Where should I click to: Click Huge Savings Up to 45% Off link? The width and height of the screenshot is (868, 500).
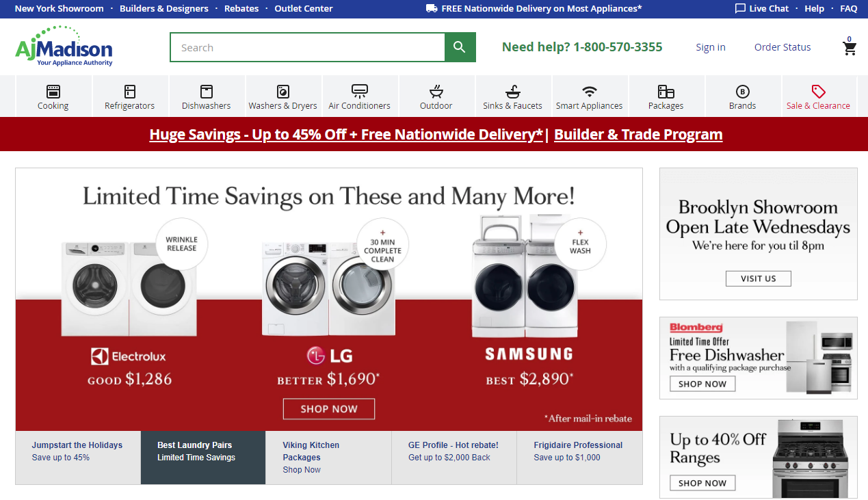[346, 134]
